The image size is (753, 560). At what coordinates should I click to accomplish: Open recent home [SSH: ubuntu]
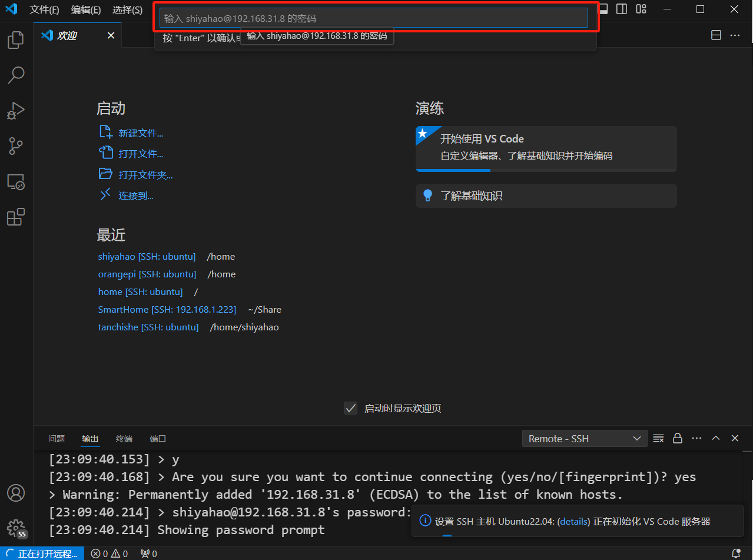(x=140, y=291)
